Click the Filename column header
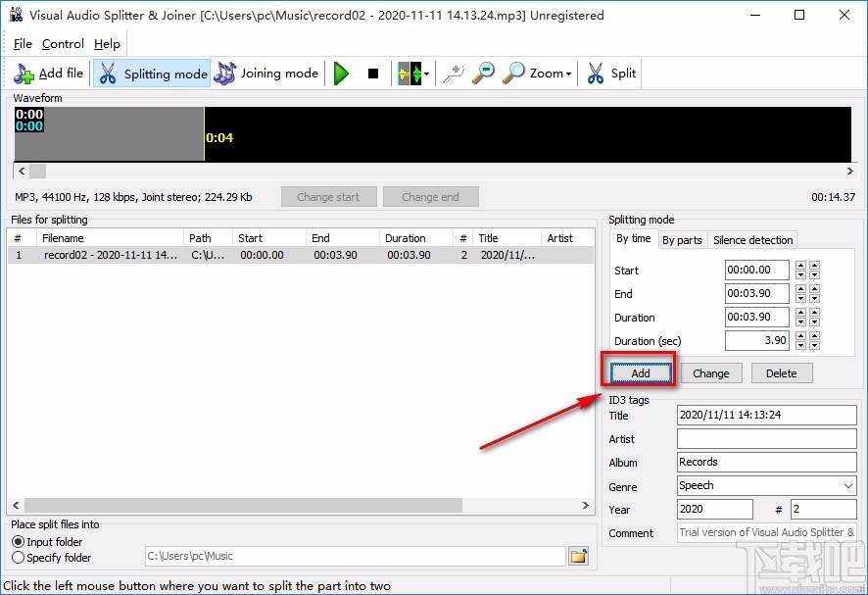 pyautogui.click(x=110, y=238)
